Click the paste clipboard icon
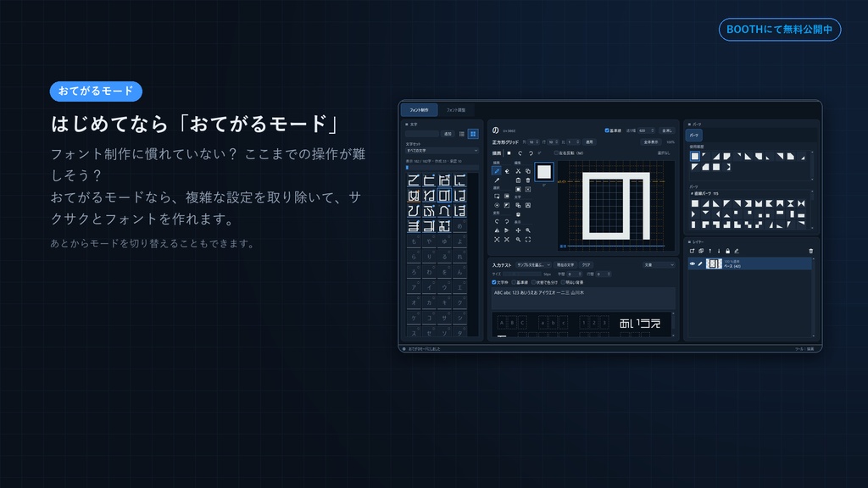Image resolution: width=868 pixels, height=488 pixels. 518,180
